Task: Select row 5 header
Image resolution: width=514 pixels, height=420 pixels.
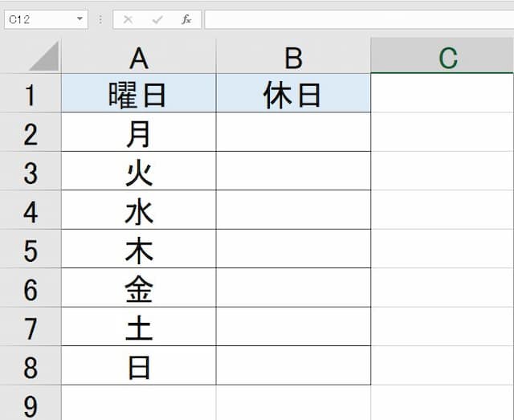Action: click(31, 251)
